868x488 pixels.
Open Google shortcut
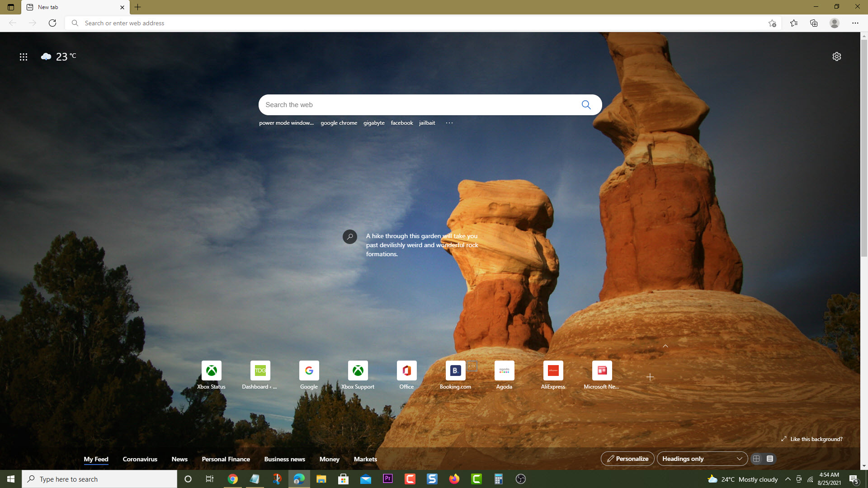tap(309, 375)
